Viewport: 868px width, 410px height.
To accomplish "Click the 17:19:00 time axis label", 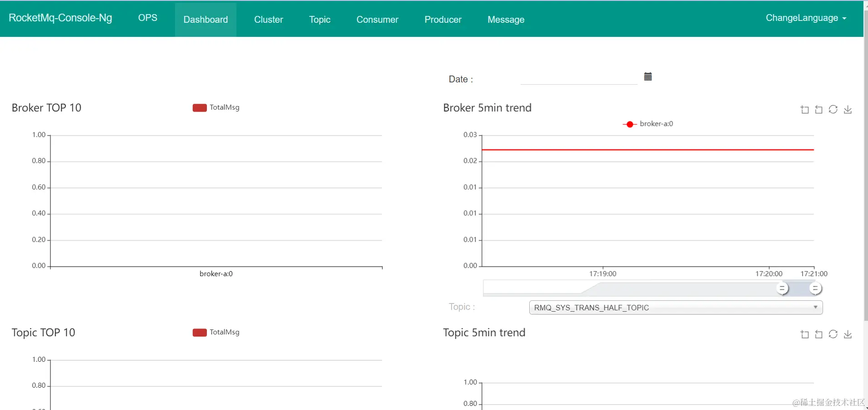I will [603, 274].
